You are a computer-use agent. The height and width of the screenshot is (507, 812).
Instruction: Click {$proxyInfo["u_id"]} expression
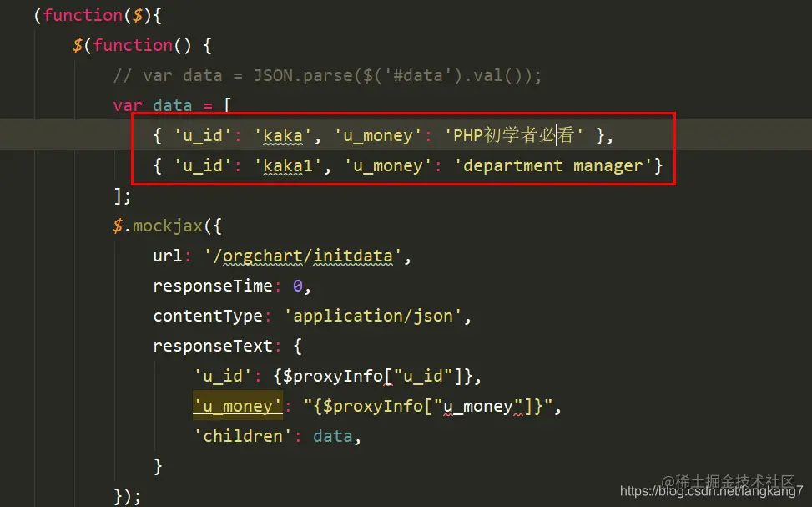[x=373, y=376]
